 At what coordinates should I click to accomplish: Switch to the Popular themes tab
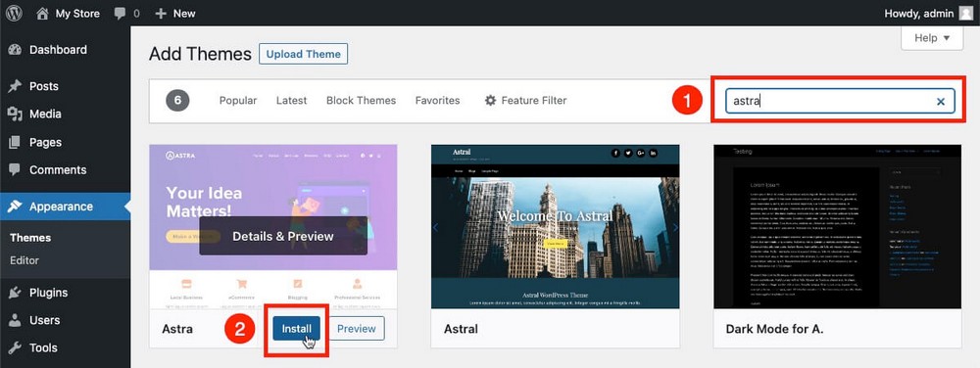238,101
